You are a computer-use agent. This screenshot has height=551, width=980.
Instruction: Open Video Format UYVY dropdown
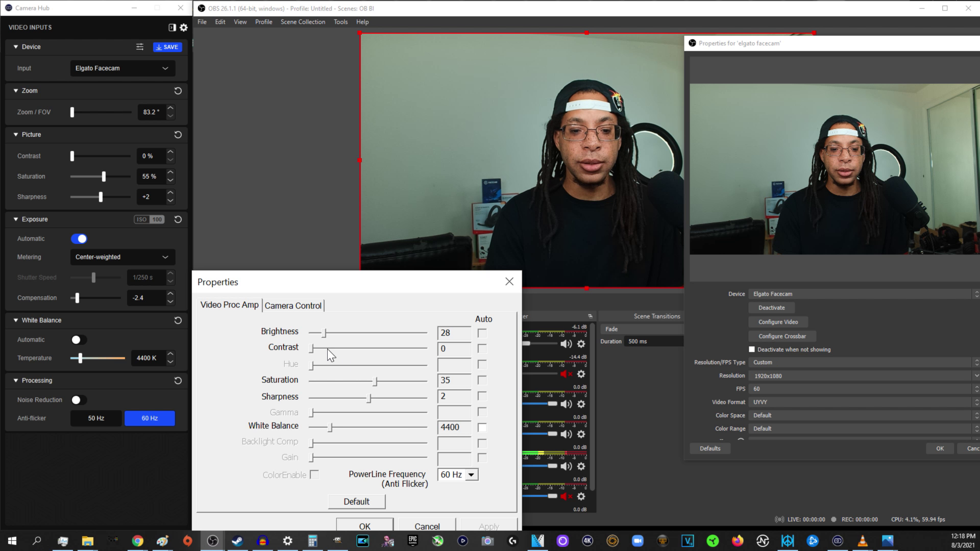[863, 402]
